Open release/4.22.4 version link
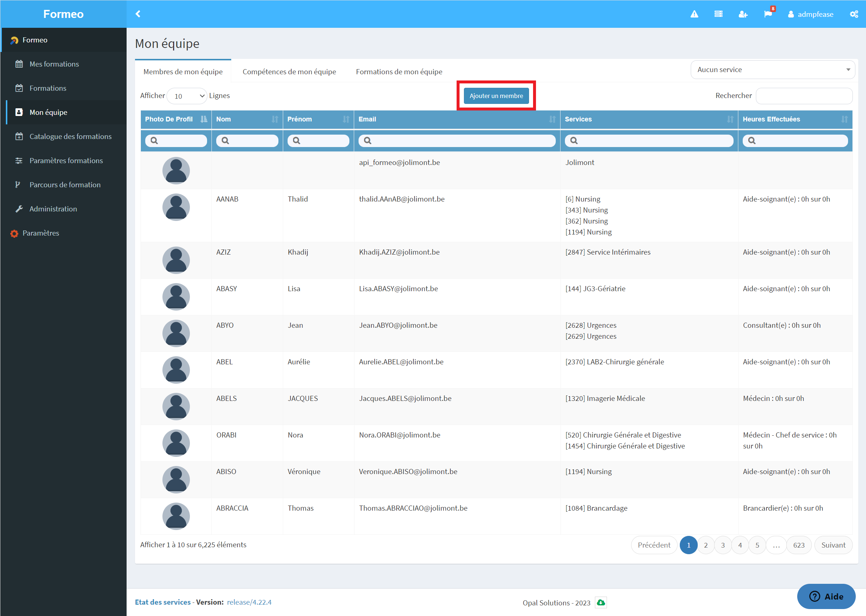The height and width of the screenshot is (616, 866). pos(249,602)
